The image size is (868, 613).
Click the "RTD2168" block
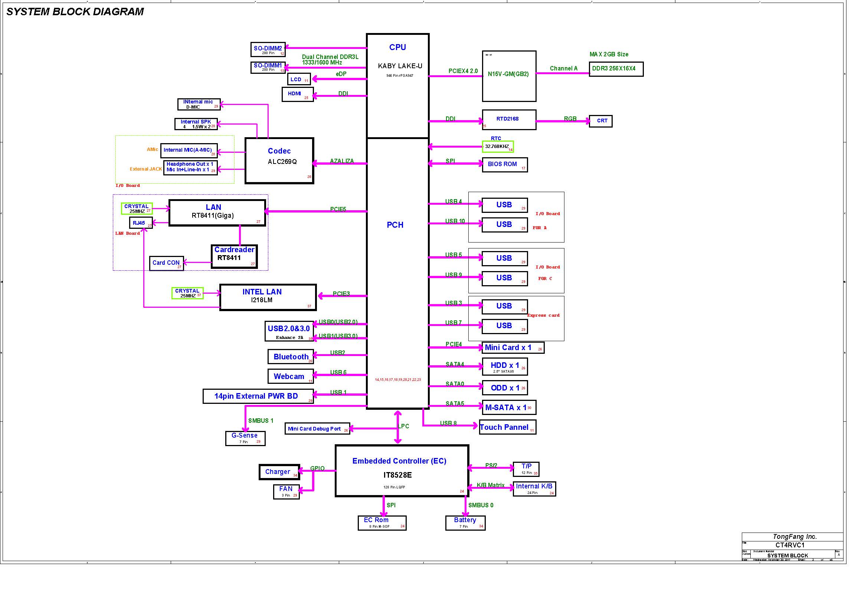(x=509, y=120)
